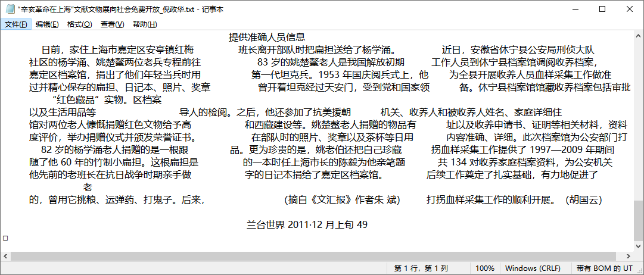Click the text 机关、收养人和被收养人姓名、家庭详细住
Screen dimensions: 644x275
pos(471,112)
